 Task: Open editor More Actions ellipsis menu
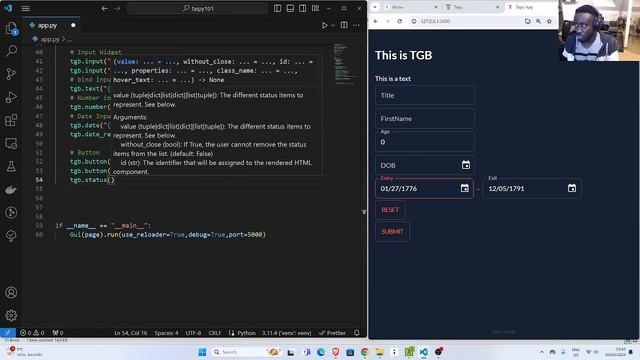(356, 25)
